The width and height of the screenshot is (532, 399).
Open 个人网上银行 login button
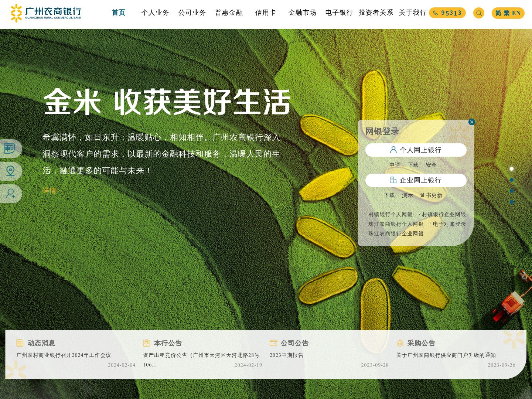(x=416, y=150)
